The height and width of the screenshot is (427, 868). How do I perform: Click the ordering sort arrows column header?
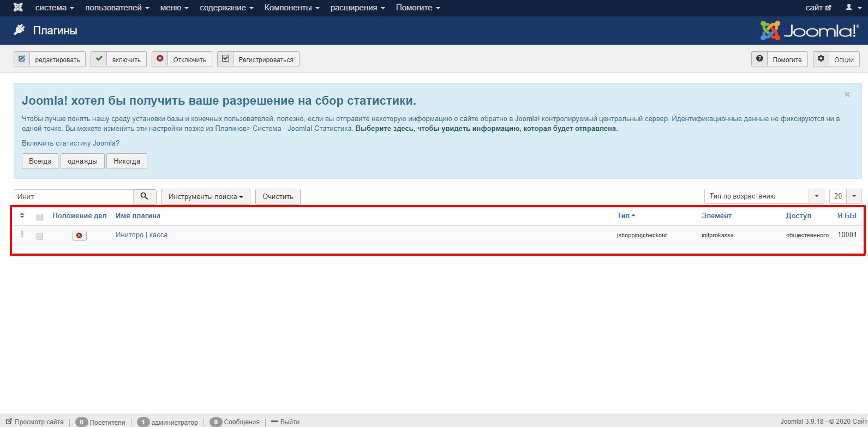22,215
